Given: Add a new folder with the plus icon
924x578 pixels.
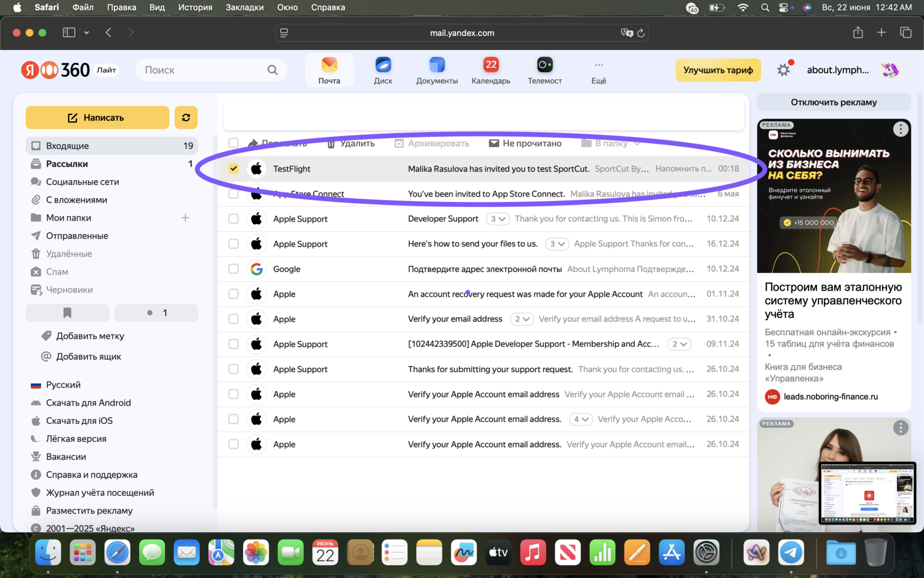Looking at the screenshot, I should tap(185, 218).
